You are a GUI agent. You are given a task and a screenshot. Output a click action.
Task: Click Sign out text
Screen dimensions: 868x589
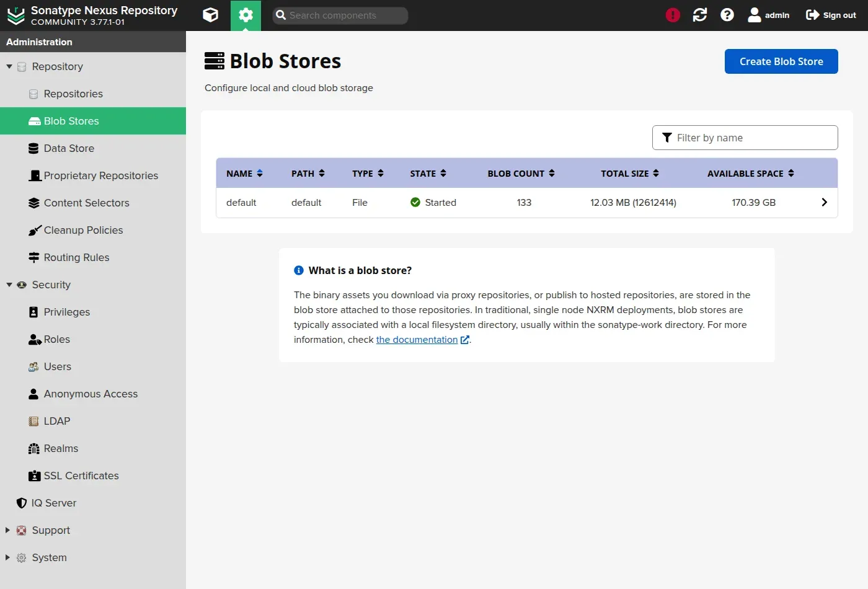(x=839, y=15)
